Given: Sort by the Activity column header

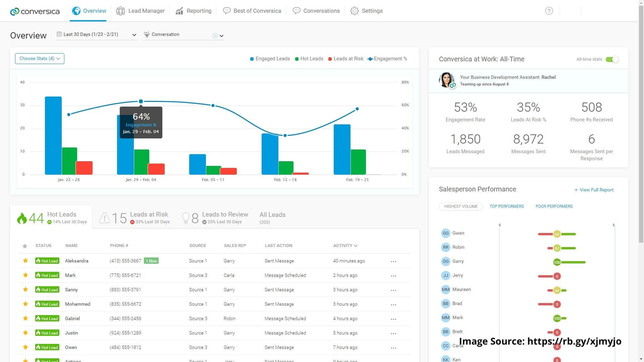Looking at the screenshot, I should click(x=345, y=246).
